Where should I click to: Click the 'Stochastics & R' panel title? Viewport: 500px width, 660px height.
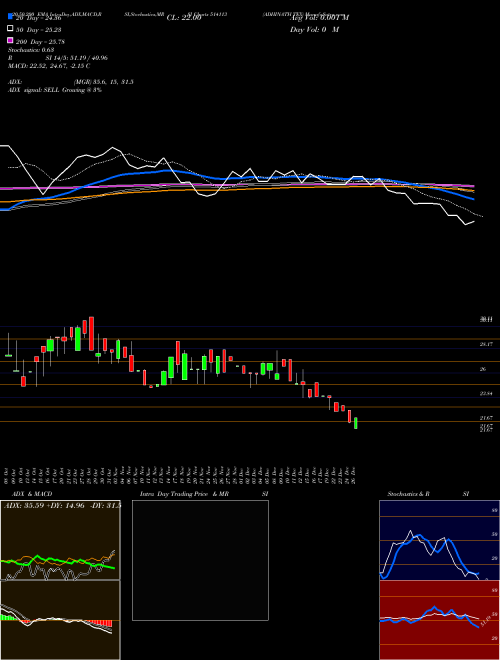click(408, 494)
